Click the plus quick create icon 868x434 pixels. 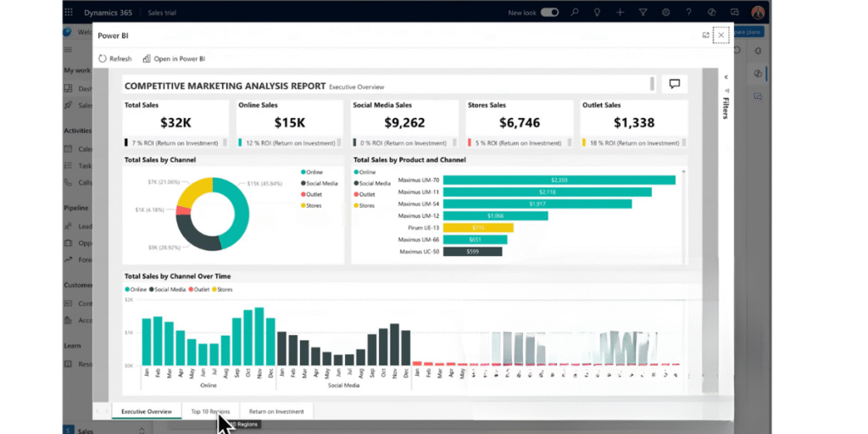pyautogui.click(x=620, y=13)
